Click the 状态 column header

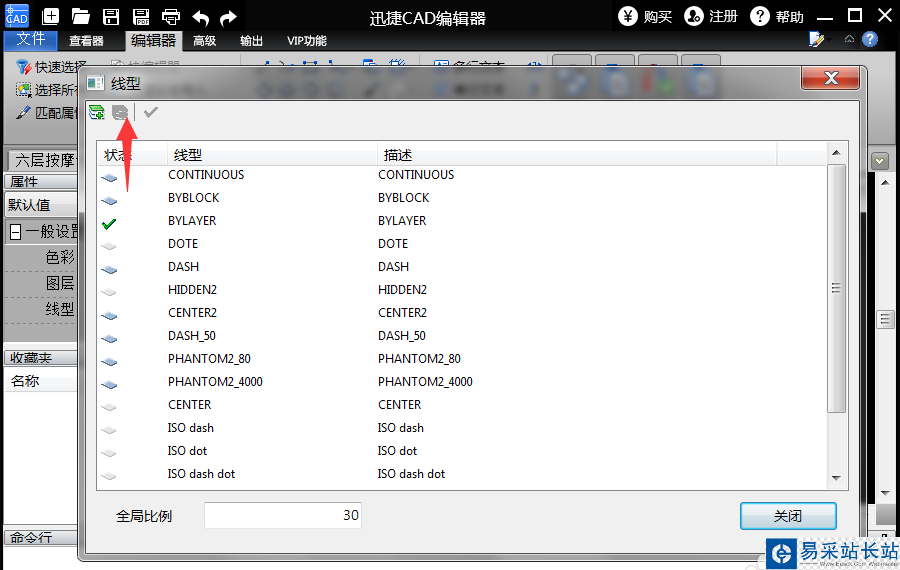pos(133,154)
